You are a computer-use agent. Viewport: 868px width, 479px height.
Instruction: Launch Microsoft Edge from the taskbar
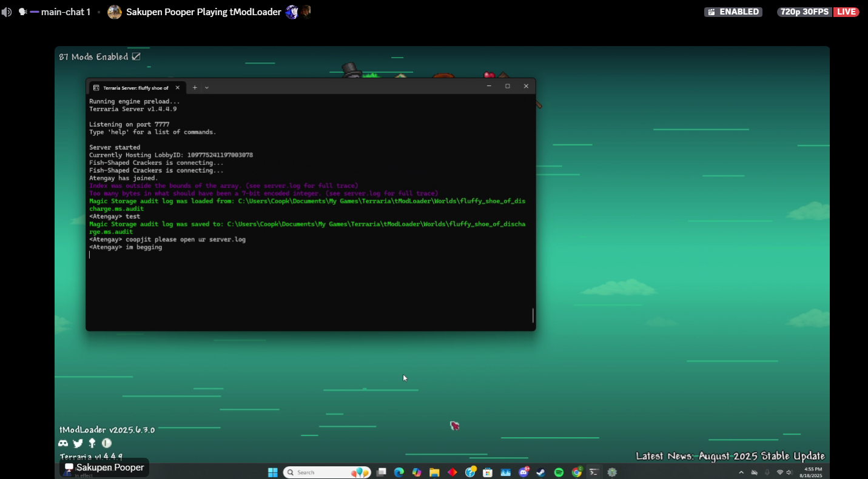399,472
